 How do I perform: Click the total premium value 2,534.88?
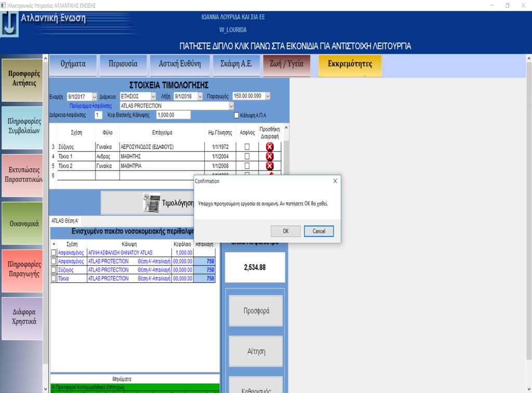point(255,267)
